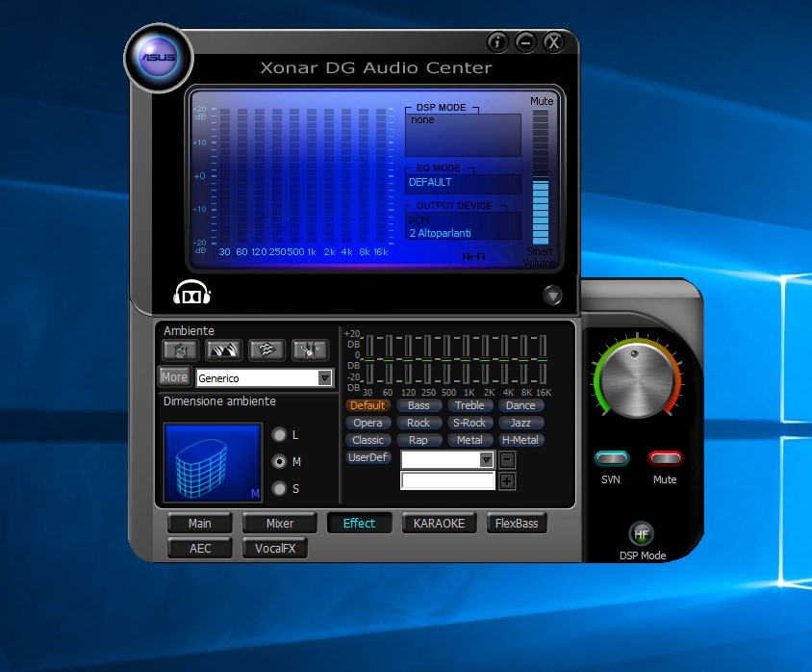Image resolution: width=812 pixels, height=672 pixels.
Task: Select the Underwater environment preset icon
Action: coord(266,350)
